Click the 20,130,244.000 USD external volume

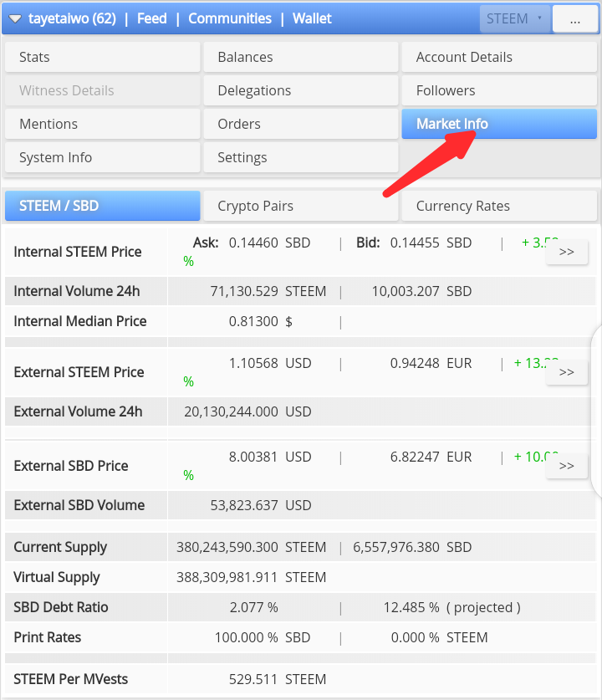click(x=247, y=411)
